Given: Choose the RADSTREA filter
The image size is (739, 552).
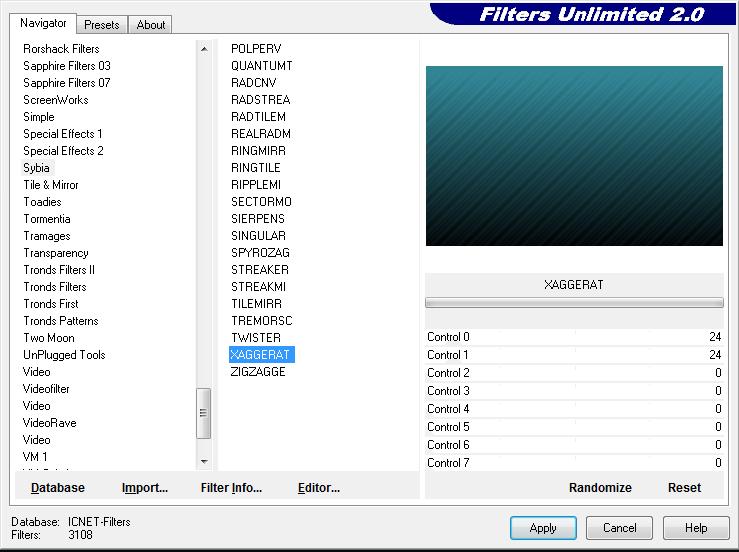Looking at the screenshot, I should tap(261, 99).
